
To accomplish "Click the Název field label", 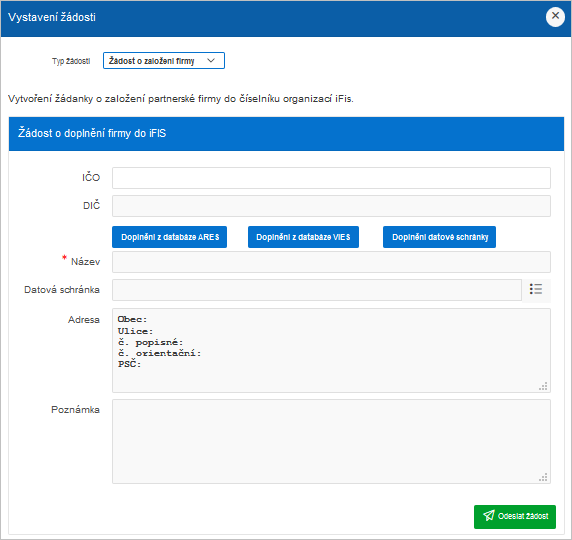I will pyautogui.click(x=85, y=262).
